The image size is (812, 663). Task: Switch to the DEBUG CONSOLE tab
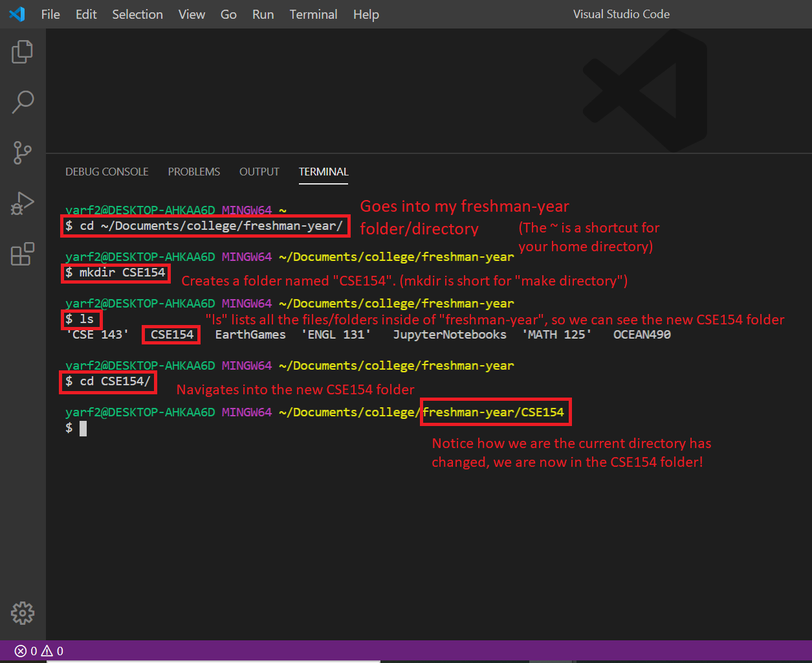pyautogui.click(x=106, y=172)
